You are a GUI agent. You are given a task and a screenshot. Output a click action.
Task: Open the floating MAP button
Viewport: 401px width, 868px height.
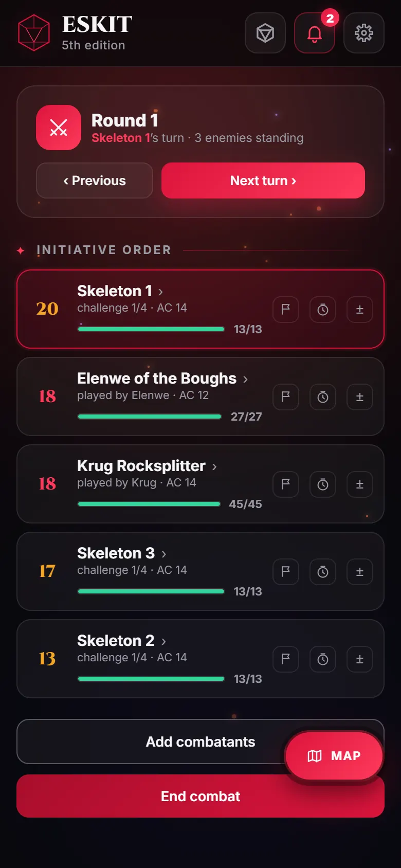[x=334, y=756]
